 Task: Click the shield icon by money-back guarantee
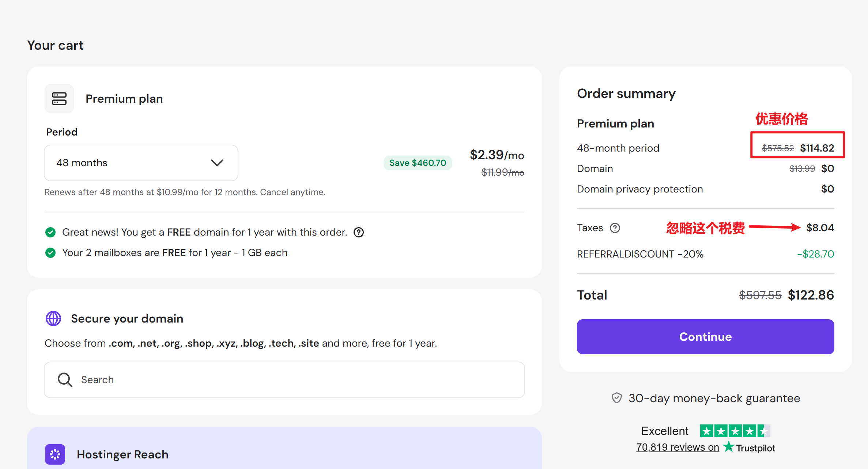tap(617, 398)
